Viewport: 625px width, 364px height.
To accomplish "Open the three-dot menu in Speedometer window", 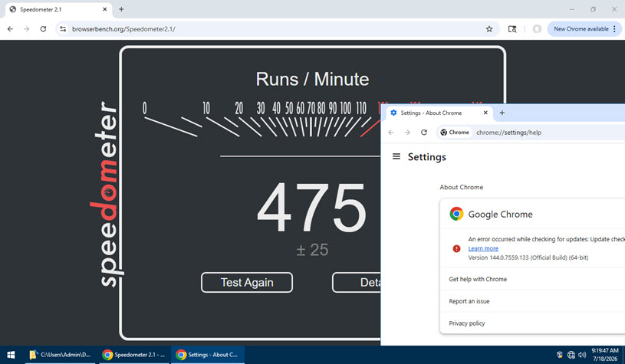I will point(614,28).
